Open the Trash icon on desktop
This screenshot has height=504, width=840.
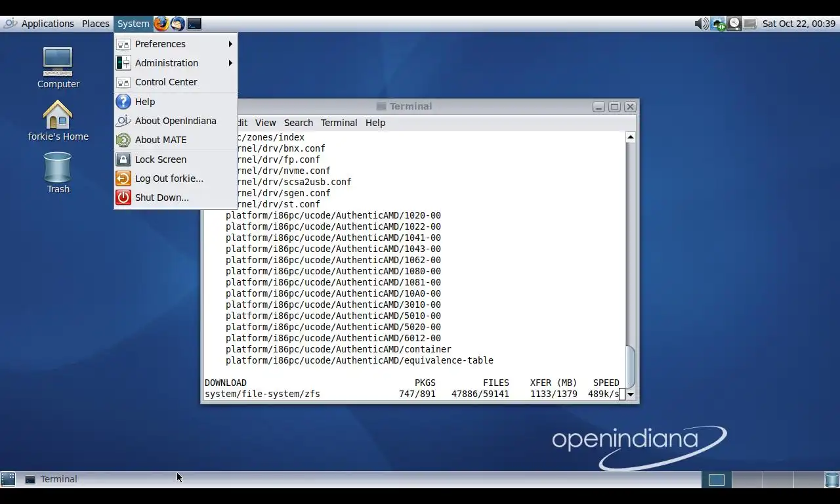pyautogui.click(x=58, y=173)
